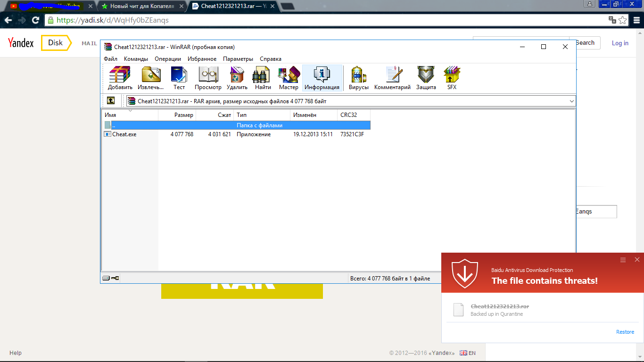644x362 pixels.
Task: Click the date 19.12.2013 15:11
Action: coord(313,134)
